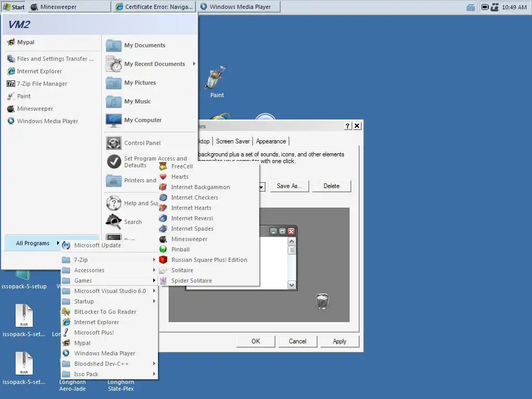Image resolution: width=532 pixels, height=399 pixels.
Task: Select the Longhorn Slate-Plex desktop item
Action: pos(121,385)
